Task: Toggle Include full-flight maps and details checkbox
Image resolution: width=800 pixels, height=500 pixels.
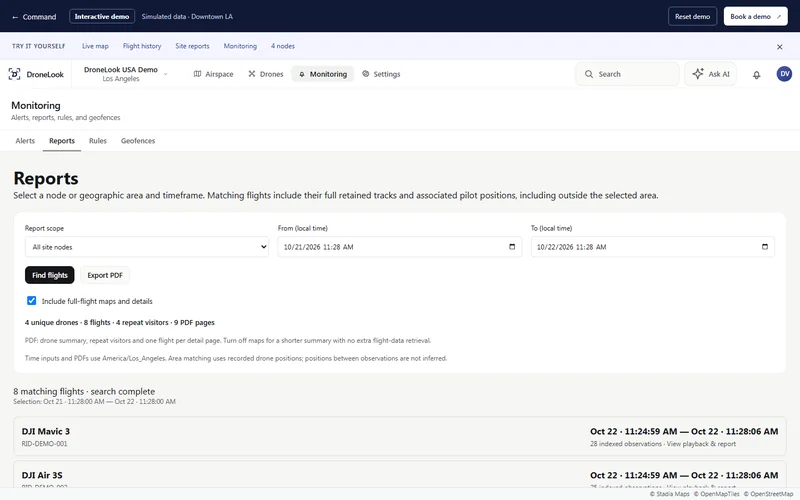Action: (32, 301)
